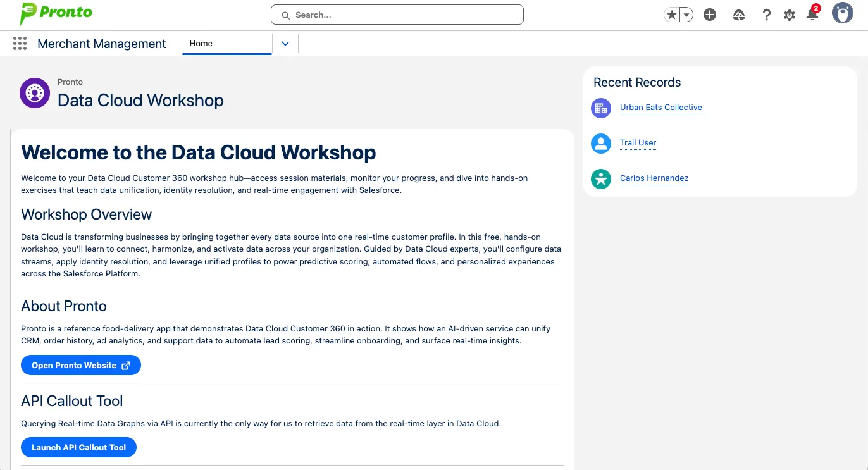
Task: Click the Data Cloud Workshop purple icon
Action: tap(35, 93)
